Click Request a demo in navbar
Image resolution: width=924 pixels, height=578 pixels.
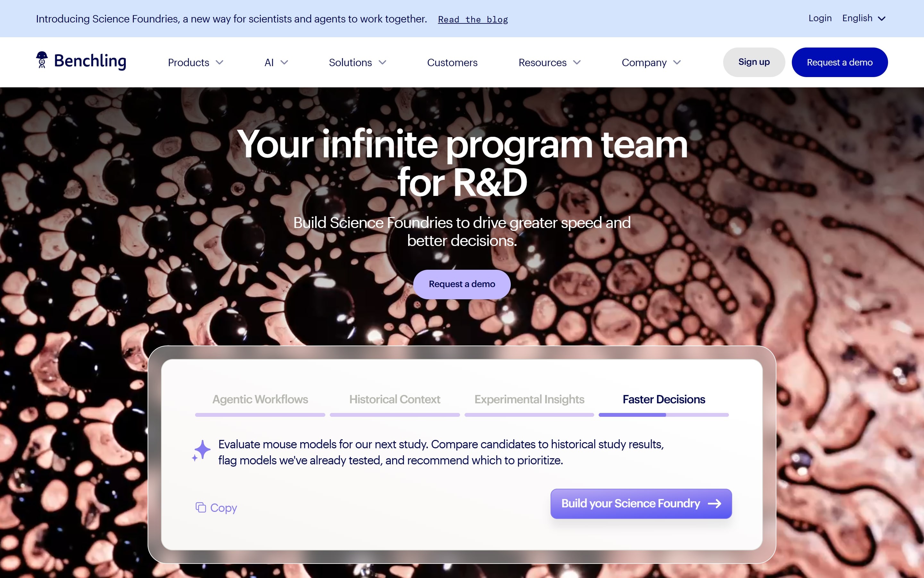(x=839, y=62)
